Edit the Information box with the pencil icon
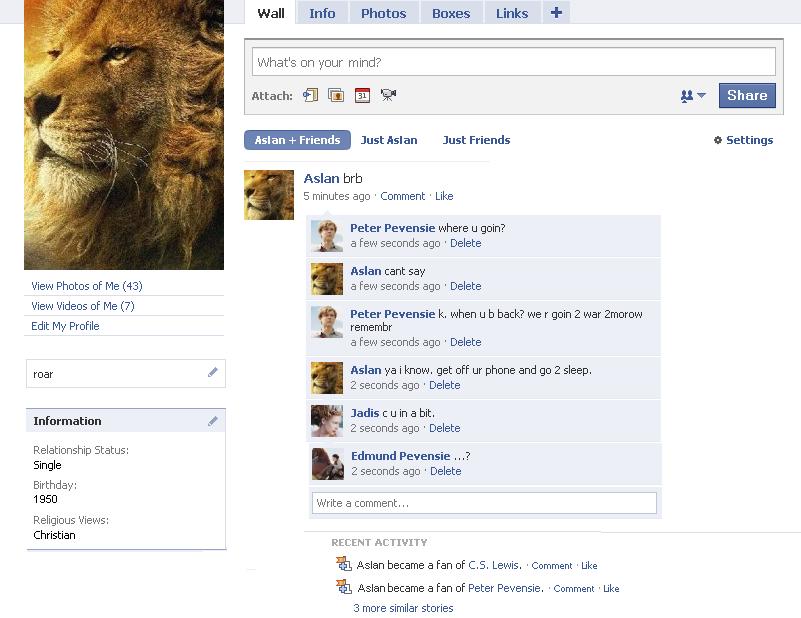Viewport: 801px width, 618px height. point(213,421)
